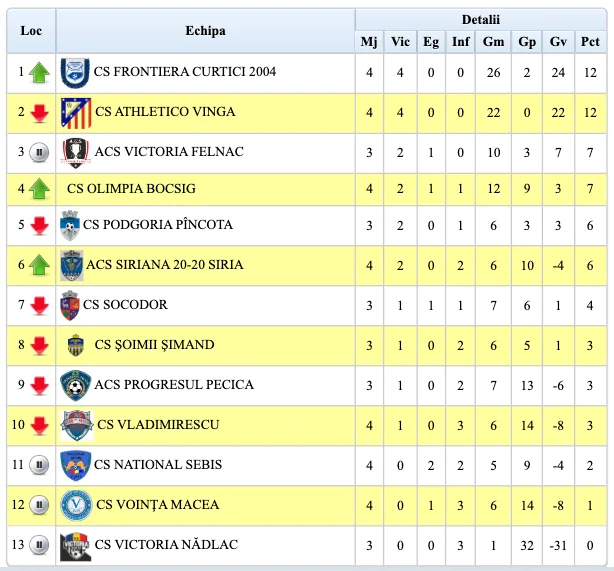Viewport: 614px width, 571px height.
Task: Click the CS Voința Macea round logo
Action: click(76, 505)
